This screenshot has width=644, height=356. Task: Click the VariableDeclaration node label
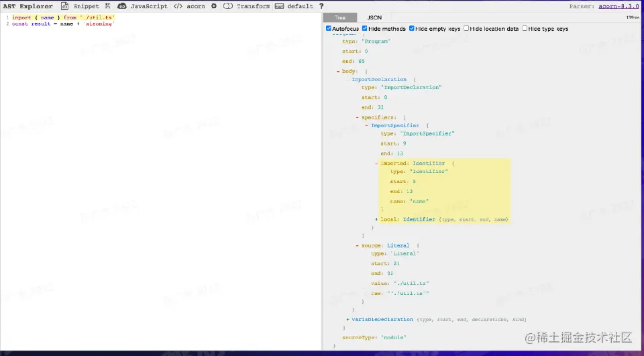[x=382, y=319]
